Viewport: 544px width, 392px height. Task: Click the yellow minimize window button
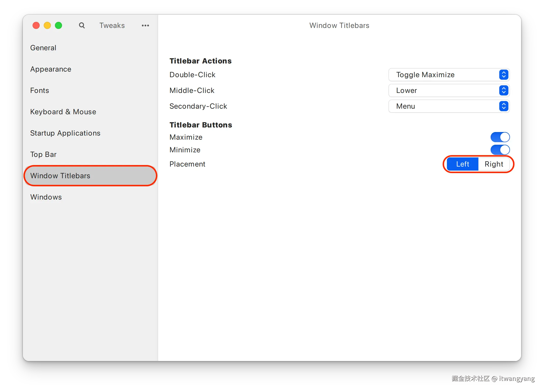(x=47, y=25)
